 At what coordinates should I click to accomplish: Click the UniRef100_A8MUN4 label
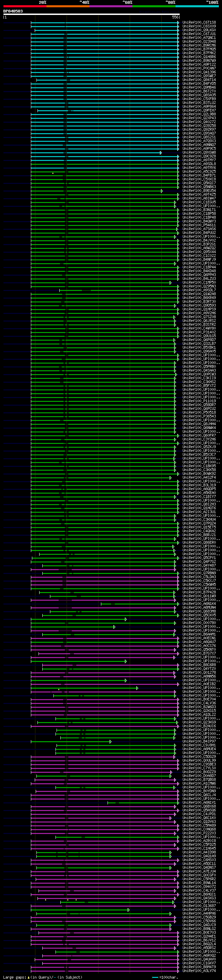(199, 608)
